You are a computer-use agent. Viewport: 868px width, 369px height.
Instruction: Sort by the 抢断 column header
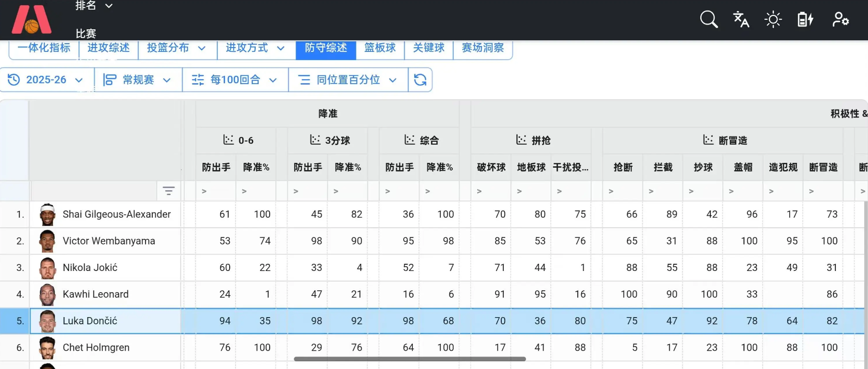click(x=623, y=167)
